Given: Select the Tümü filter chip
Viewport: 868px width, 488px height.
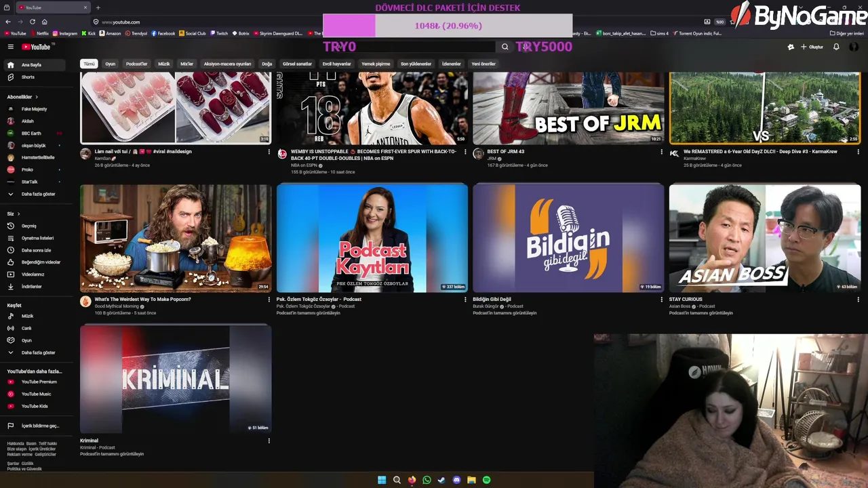Looking at the screenshot, I should point(89,64).
